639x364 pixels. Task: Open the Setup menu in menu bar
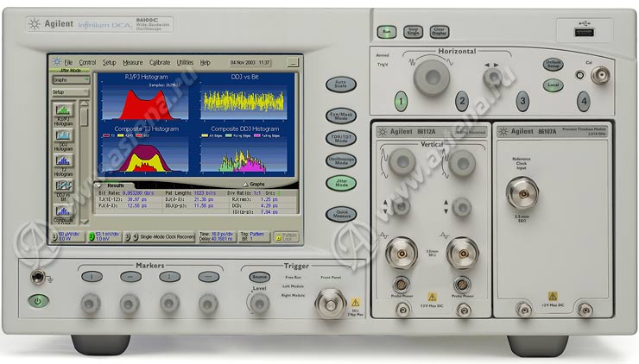109,62
